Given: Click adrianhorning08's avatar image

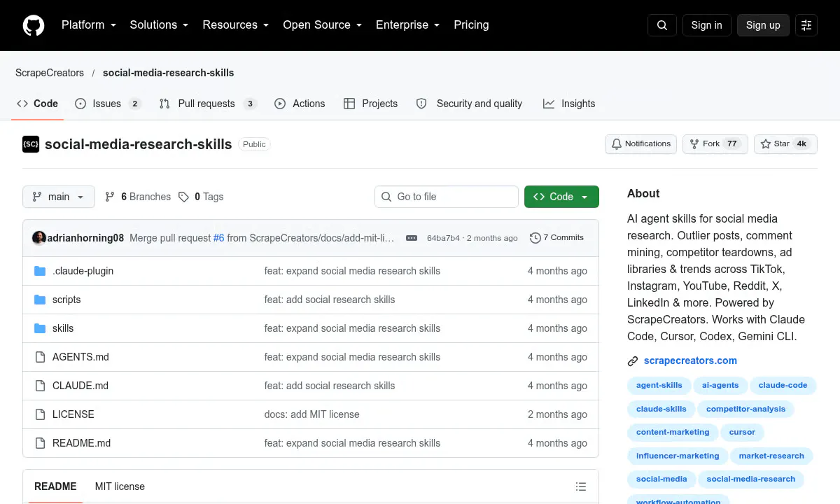Looking at the screenshot, I should [39, 238].
